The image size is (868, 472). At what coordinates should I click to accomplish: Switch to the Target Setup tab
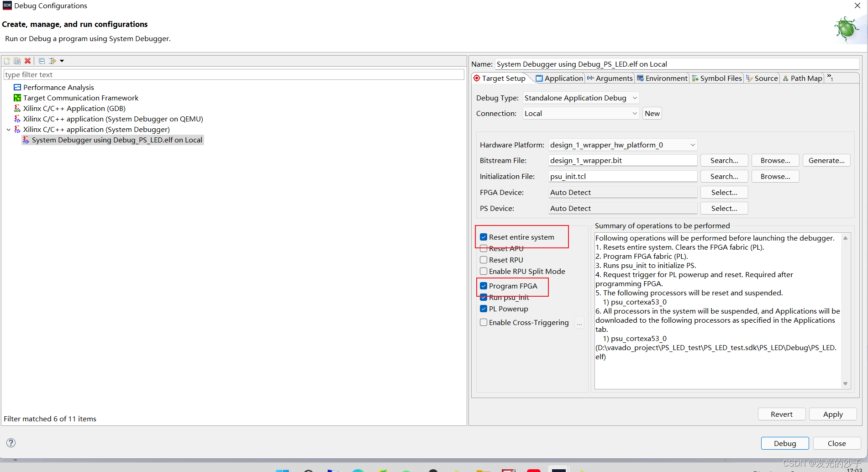pyautogui.click(x=500, y=78)
